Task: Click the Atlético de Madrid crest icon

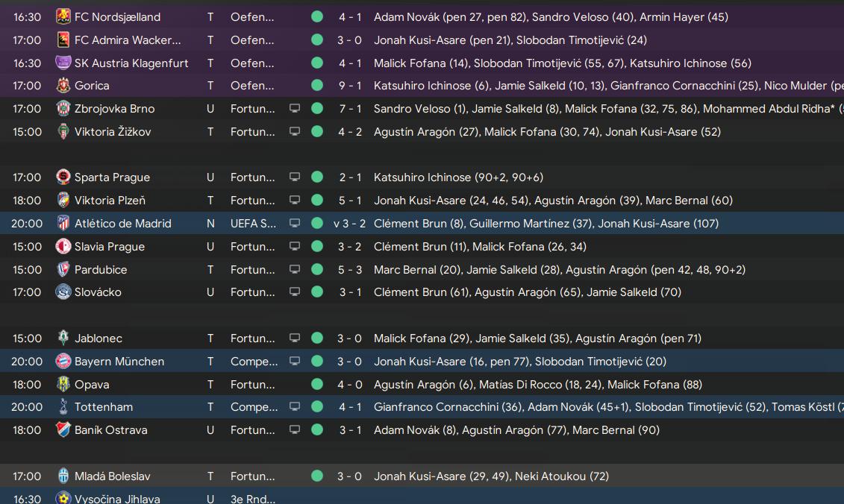Action: coord(63,223)
